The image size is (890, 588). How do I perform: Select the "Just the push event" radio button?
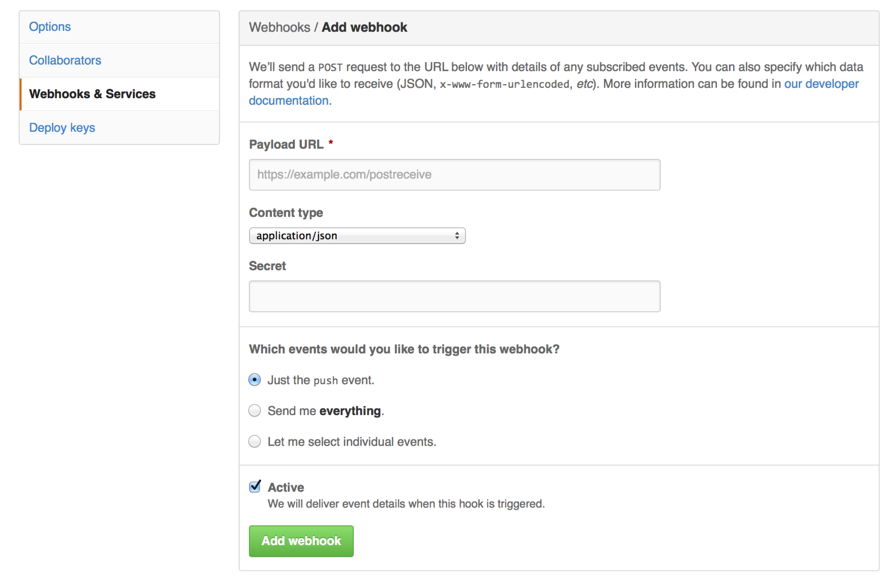coord(255,380)
